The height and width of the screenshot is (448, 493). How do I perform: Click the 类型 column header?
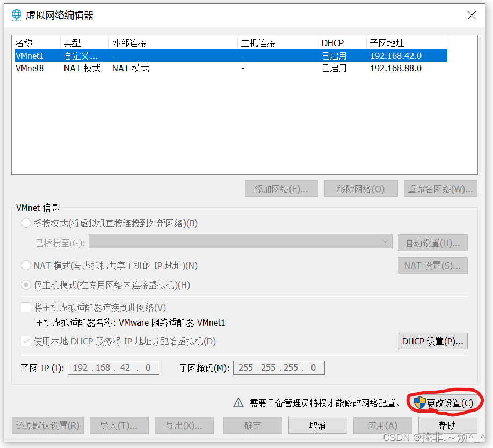coord(84,43)
